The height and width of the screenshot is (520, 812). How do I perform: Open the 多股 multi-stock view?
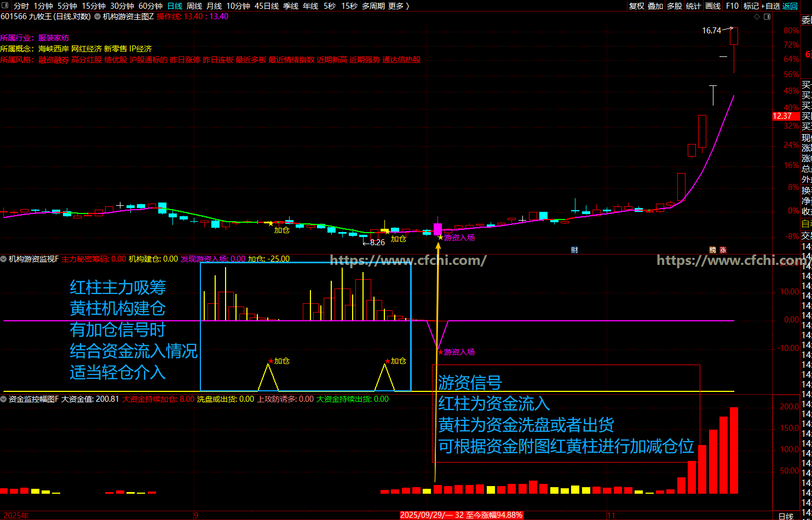click(675, 6)
